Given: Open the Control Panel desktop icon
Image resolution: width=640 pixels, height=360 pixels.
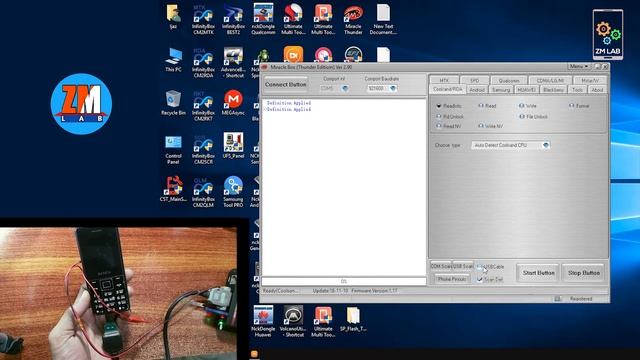Looking at the screenshot, I should 173,149.
